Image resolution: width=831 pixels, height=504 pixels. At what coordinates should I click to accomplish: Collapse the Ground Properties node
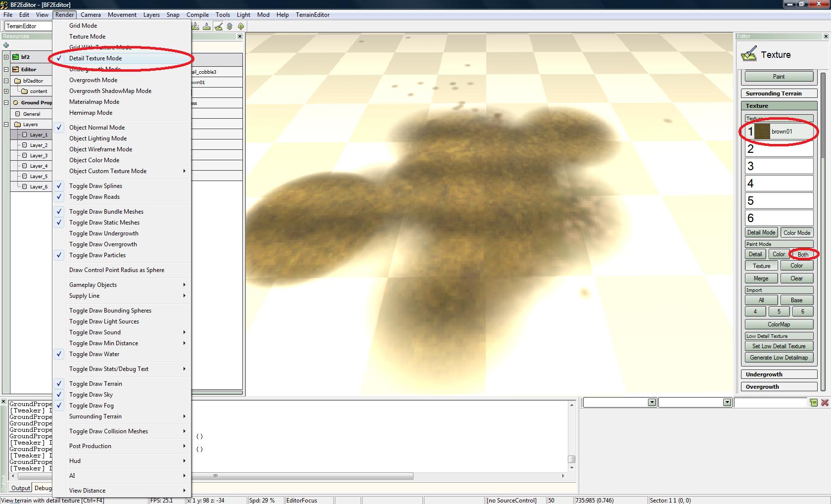6,102
